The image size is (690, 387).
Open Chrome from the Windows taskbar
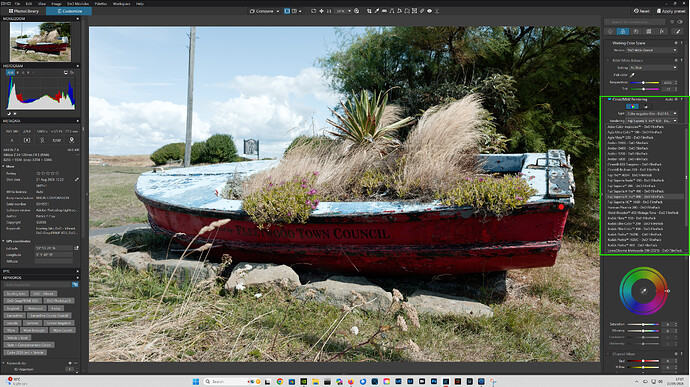click(x=279, y=381)
